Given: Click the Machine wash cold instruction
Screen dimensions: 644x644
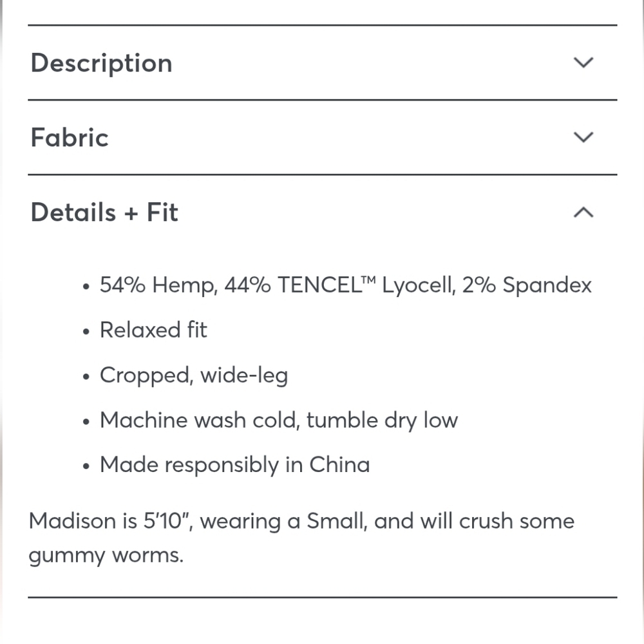Looking at the screenshot, I should pos(278,420).
